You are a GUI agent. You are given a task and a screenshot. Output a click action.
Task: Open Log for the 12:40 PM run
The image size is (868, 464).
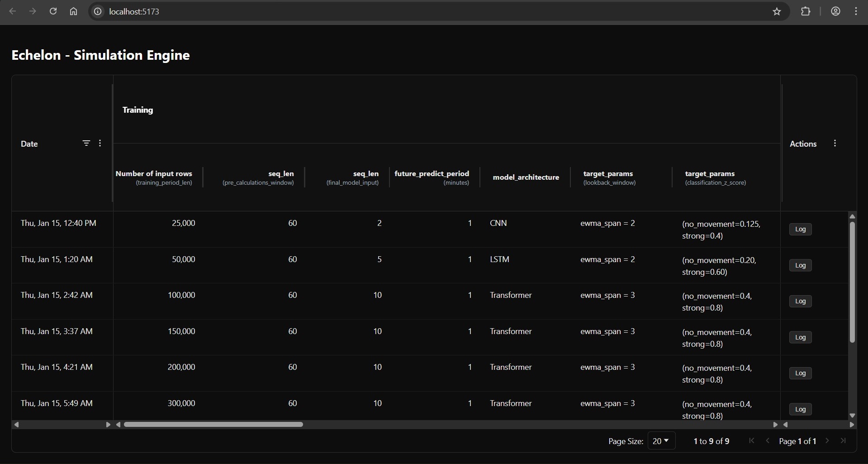click(800, 229)
